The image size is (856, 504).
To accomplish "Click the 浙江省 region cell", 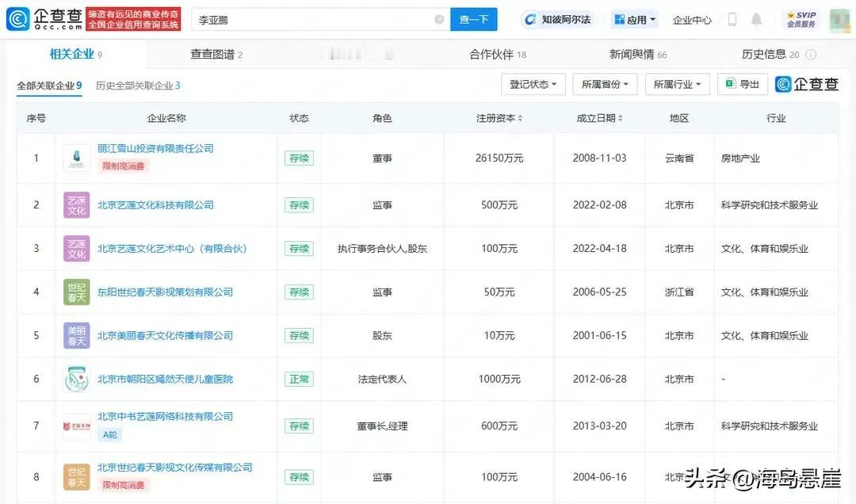I will (679, 292).
